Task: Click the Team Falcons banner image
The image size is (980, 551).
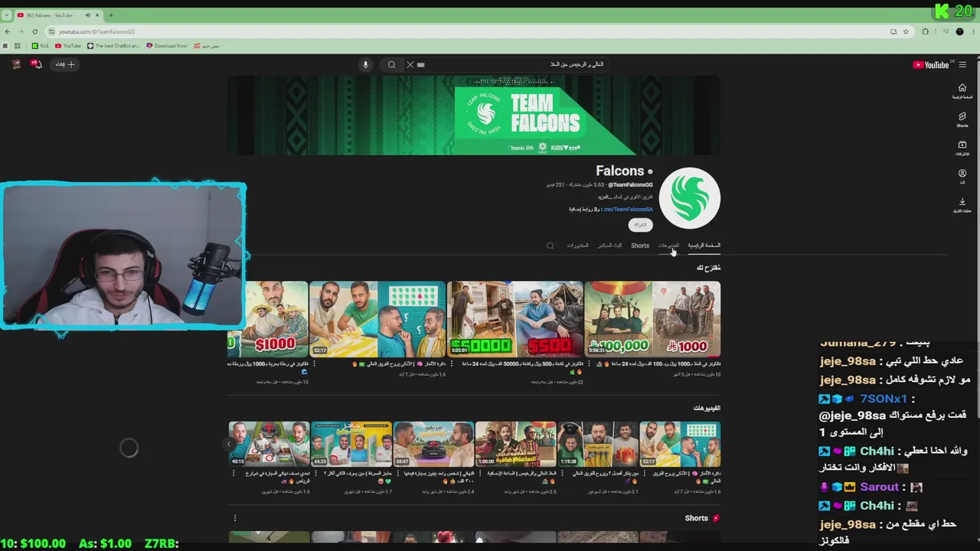Action: [x=474, y=116]
